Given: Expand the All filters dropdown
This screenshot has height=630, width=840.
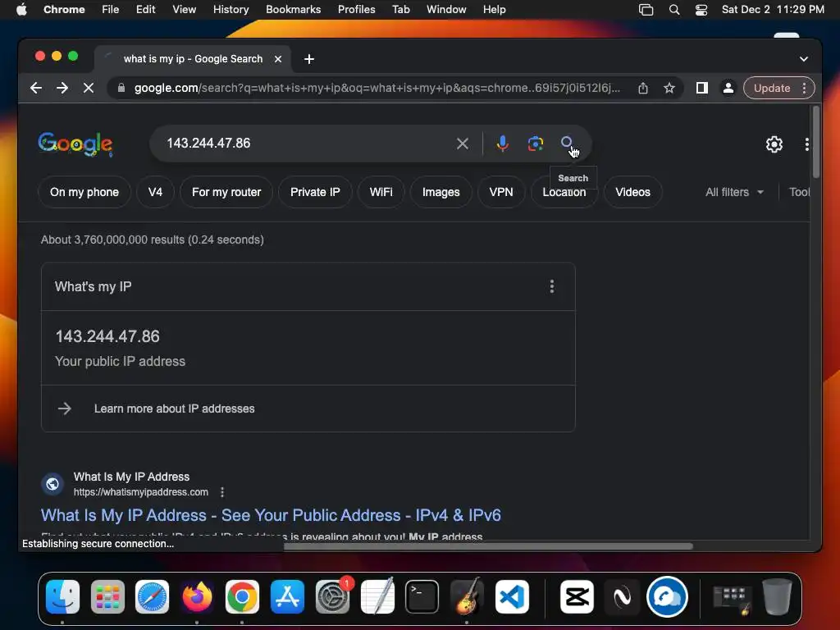Looking at the screenshot, I should tap(734, 192).
